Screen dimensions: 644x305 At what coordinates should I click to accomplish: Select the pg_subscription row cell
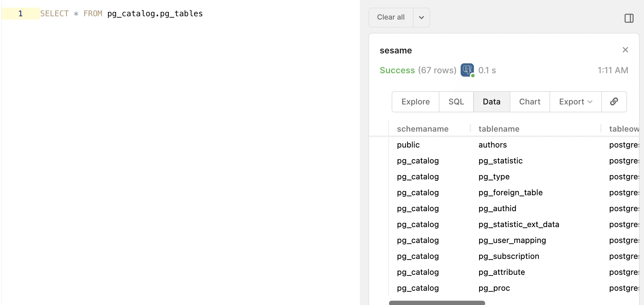point(509,256)
